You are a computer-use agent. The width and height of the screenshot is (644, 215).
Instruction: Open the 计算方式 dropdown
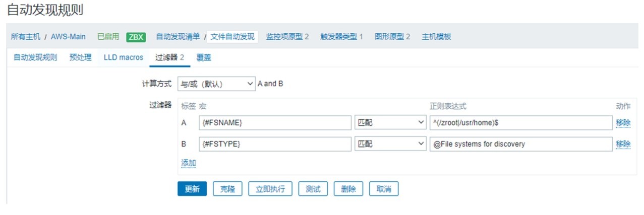pos(216,84)
